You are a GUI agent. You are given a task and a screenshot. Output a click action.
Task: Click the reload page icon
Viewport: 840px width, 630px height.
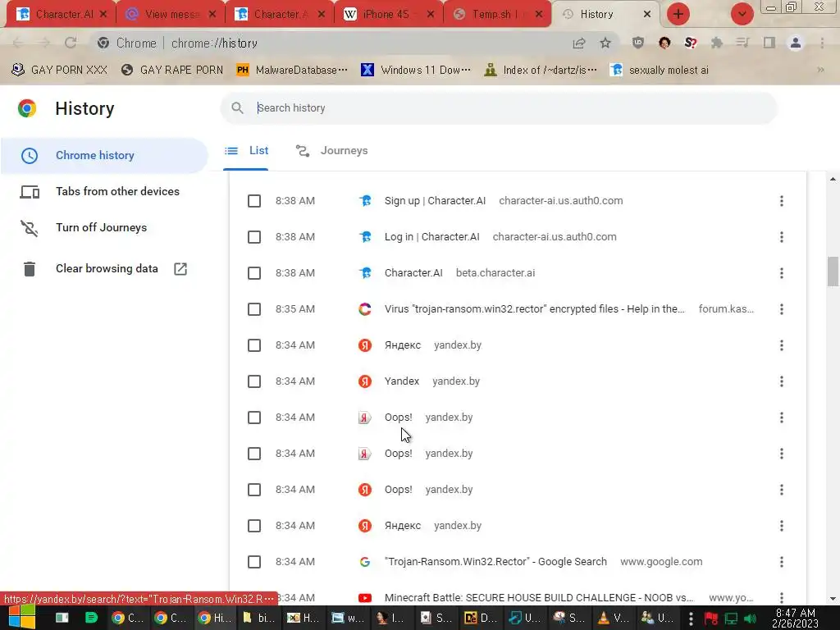(71, 43)
